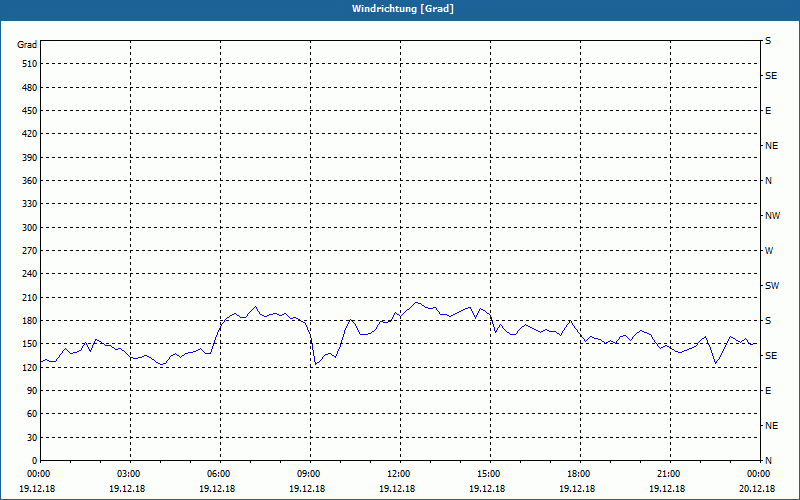Pick the 420 degree axis label
Screen dimensions: 800x500
click(x=30, y=134)
